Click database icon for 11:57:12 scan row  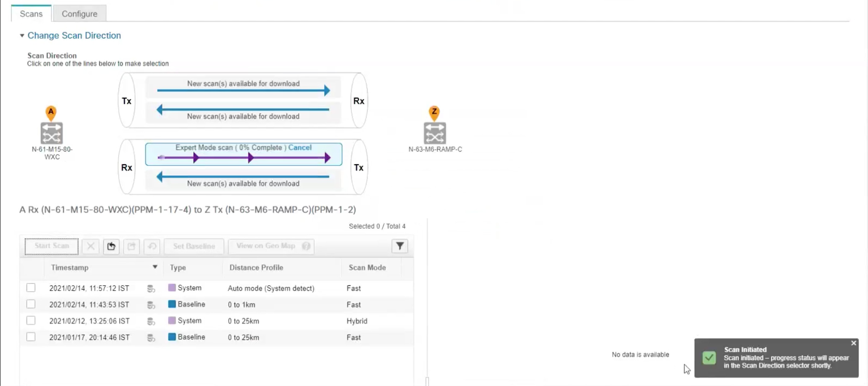[x=151, y=288]
